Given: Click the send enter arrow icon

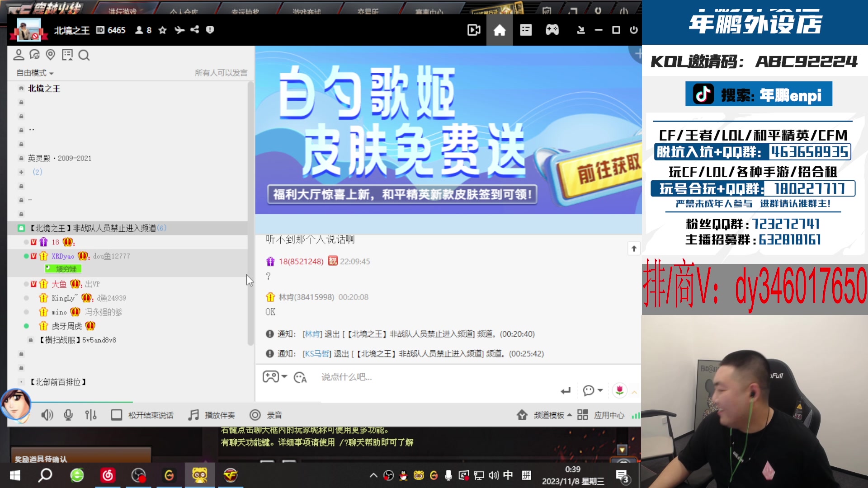Looking at the screenshot, I should coord(566,391).
